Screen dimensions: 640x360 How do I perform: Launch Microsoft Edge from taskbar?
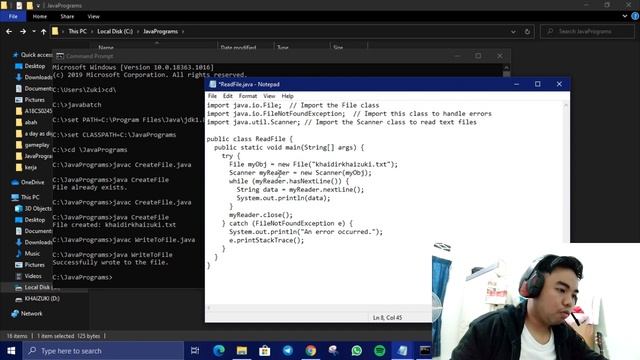coord(219,351)
